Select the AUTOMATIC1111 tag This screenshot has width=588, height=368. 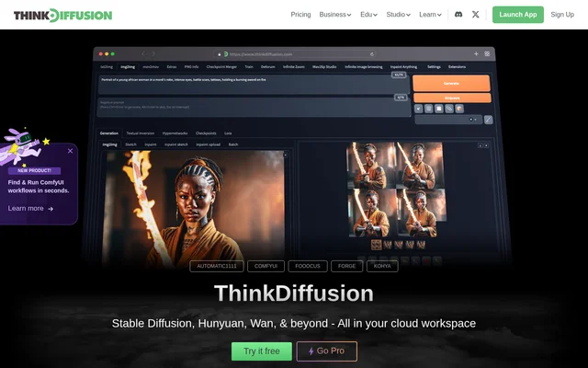click(x=217, y=266)
